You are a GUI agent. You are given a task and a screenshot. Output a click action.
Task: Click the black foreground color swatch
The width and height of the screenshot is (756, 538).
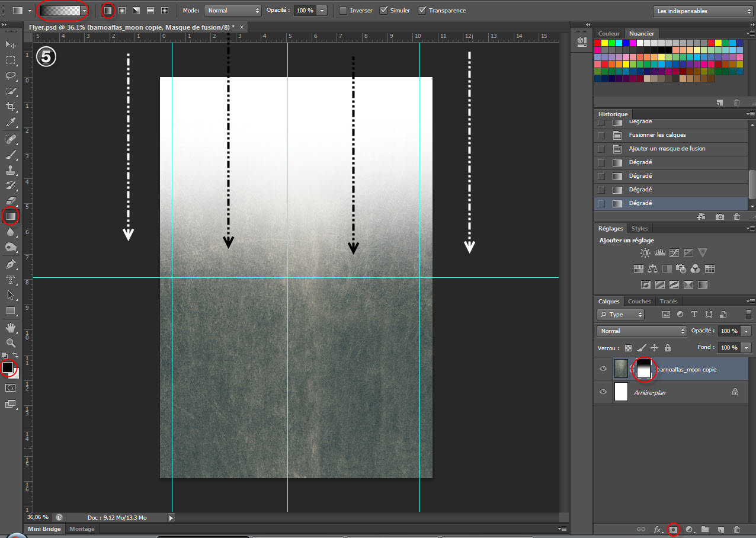point(8,367)
